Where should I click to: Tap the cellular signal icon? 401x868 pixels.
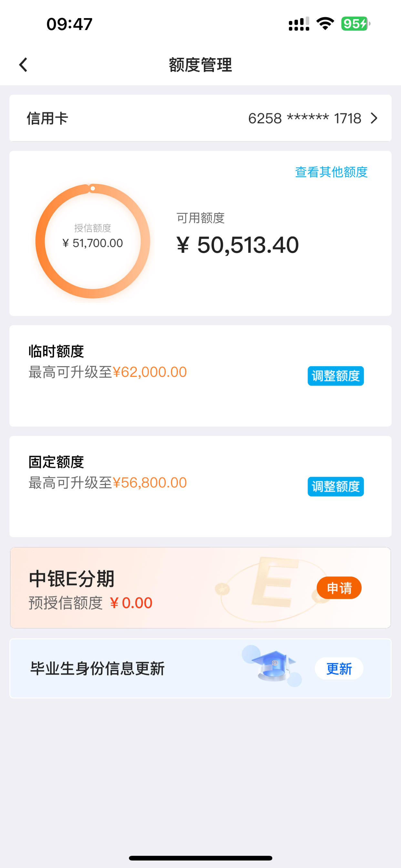pyautogui.click(x=299, y=24)
